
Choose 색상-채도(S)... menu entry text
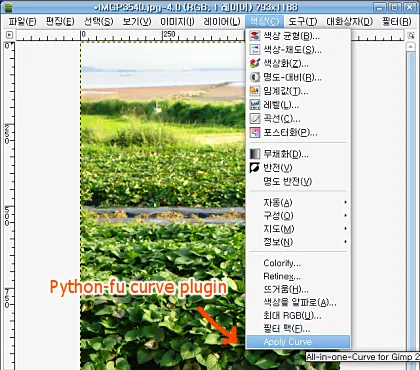click(293, 50)
